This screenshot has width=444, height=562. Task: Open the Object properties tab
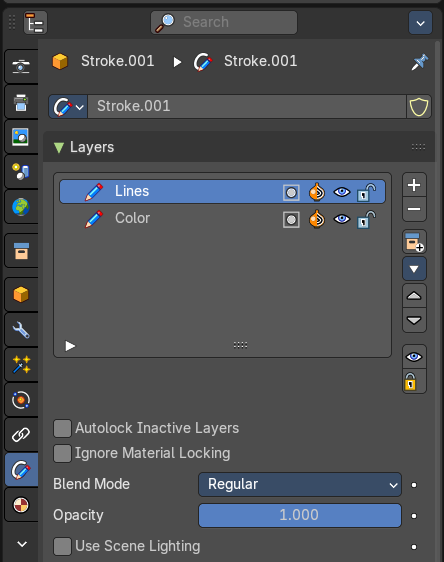(x=21, y=294)
